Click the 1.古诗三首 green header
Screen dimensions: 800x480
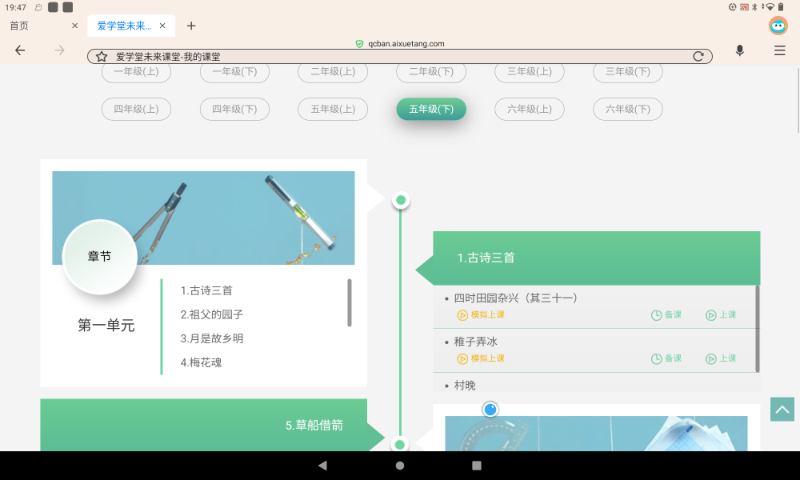coord(596,258)
